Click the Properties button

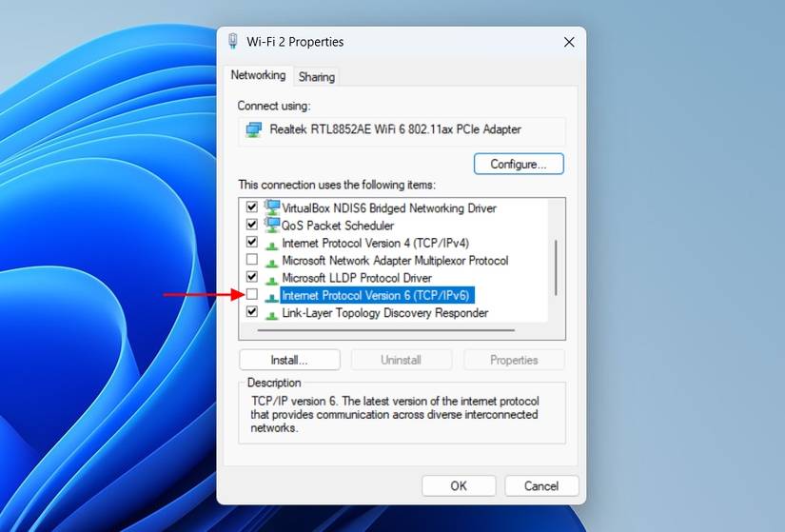(x=514, y=360)
